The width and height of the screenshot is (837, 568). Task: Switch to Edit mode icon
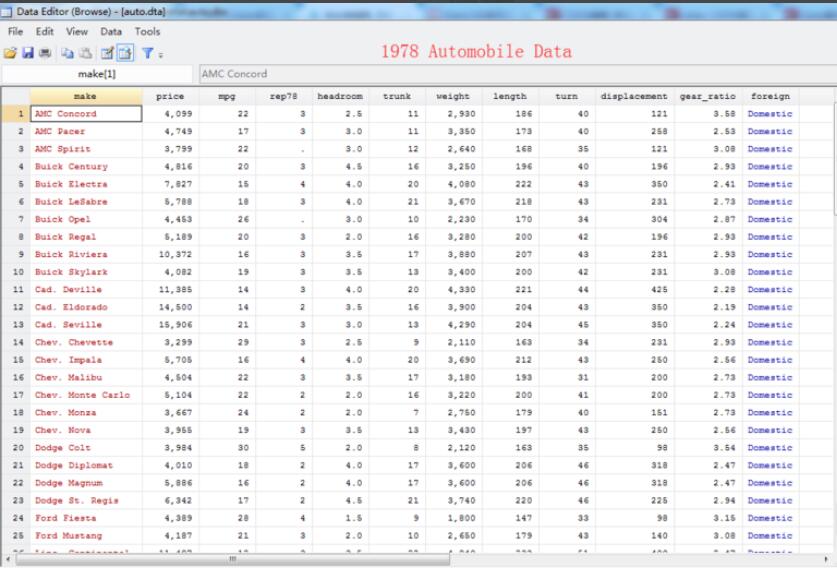[x=106, y=53]
